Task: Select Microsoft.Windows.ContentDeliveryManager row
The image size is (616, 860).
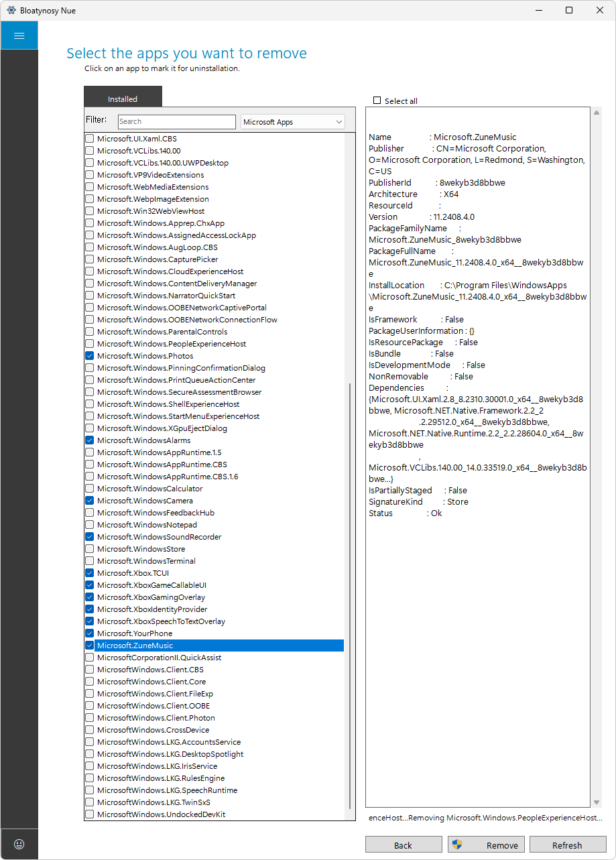Action: [214, 284]
